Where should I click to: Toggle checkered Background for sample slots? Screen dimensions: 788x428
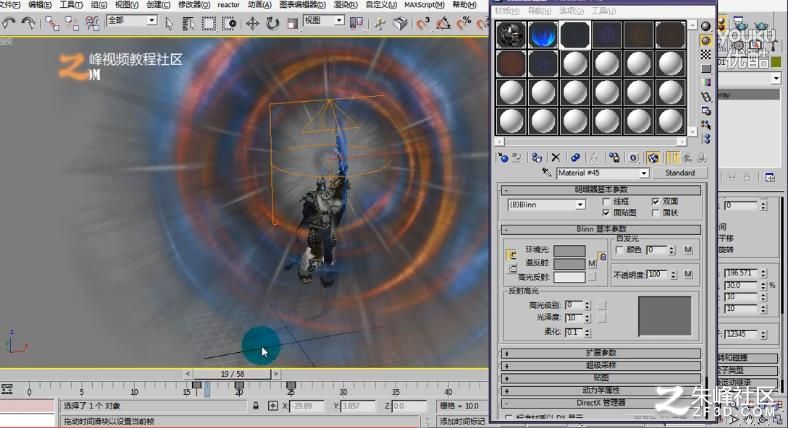(x=706, y=54)
